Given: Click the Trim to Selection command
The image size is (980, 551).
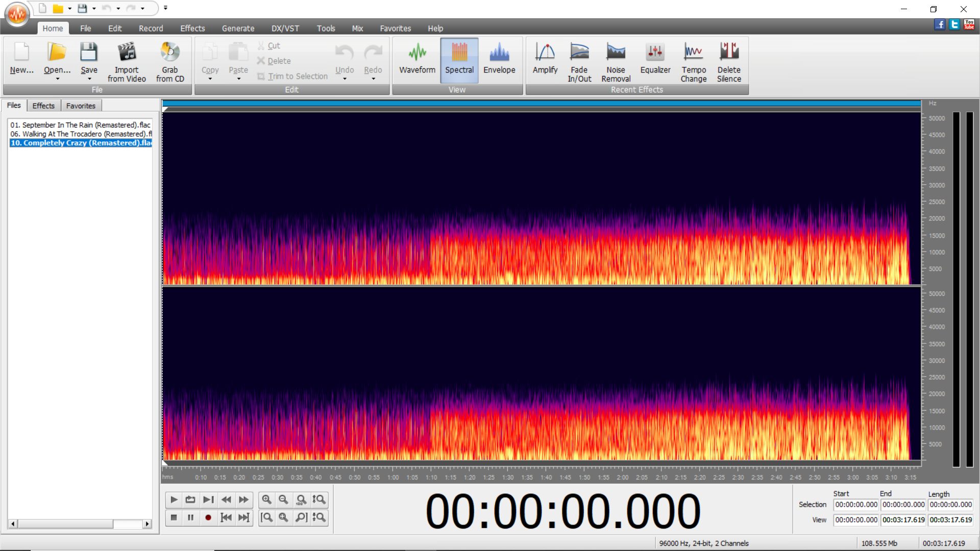Looking at the screenshot, I should [x=297, y=76].
